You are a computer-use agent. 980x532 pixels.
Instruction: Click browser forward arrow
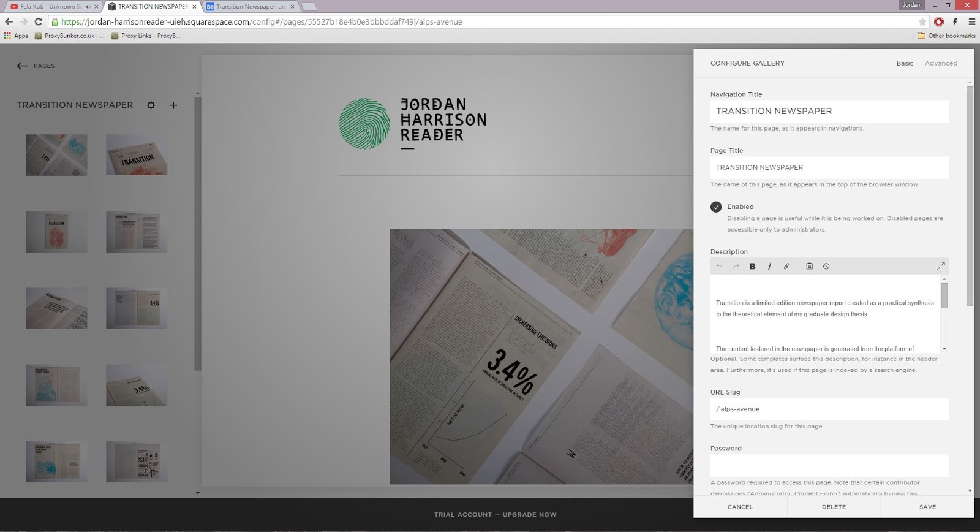(x=23, y=21)
